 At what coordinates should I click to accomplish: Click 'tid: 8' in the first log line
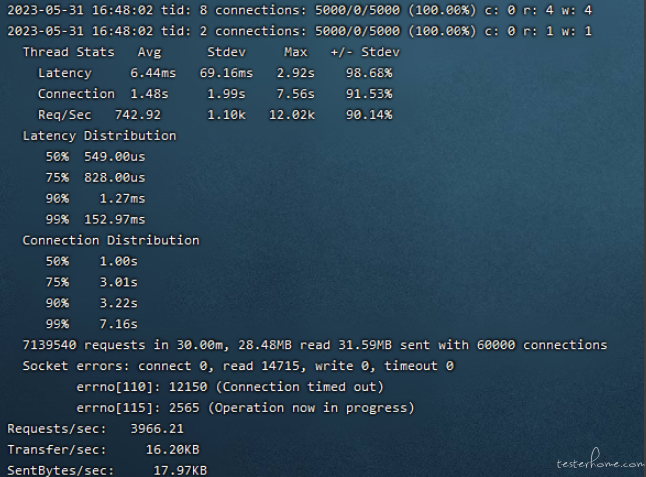[x=184, y=10]
